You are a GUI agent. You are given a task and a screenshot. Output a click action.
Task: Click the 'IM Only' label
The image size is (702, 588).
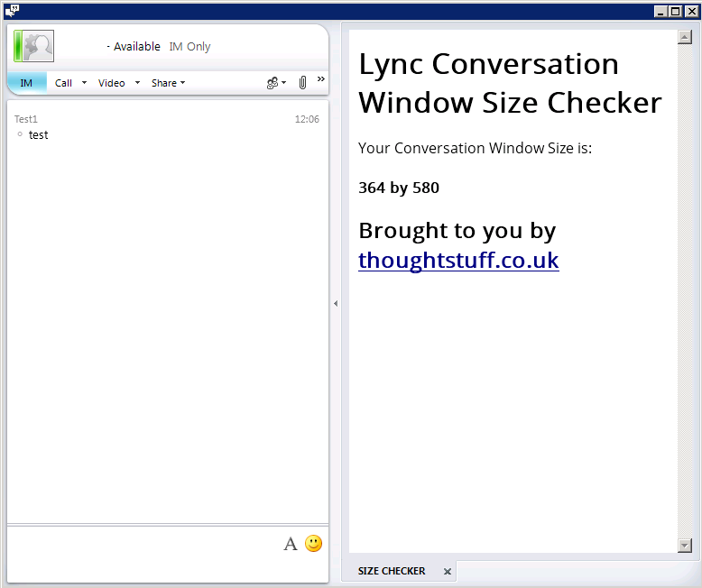189,47
